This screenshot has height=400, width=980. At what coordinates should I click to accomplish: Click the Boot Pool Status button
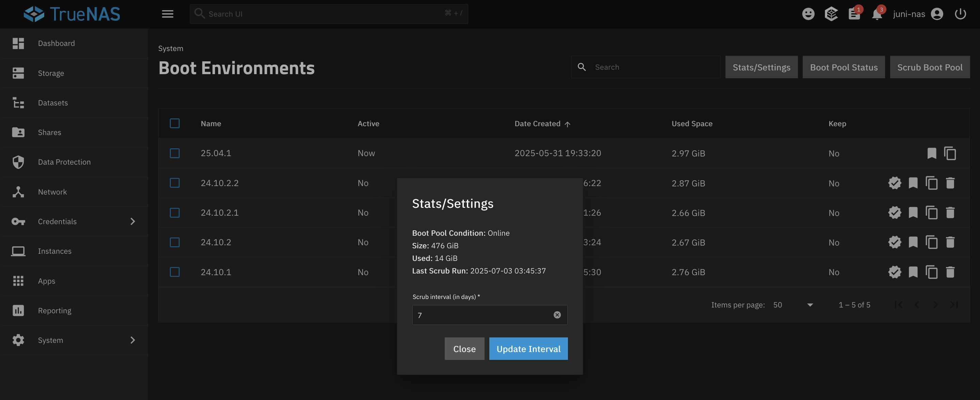[844, 67]
